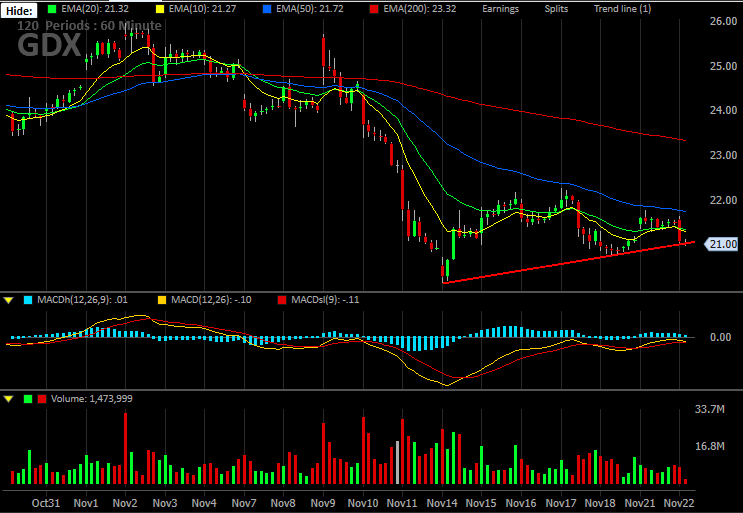743x513 pixels.
Task: Toggle the EMA(200): 23.32 indicator label
Action: click(x=419, y=9)
